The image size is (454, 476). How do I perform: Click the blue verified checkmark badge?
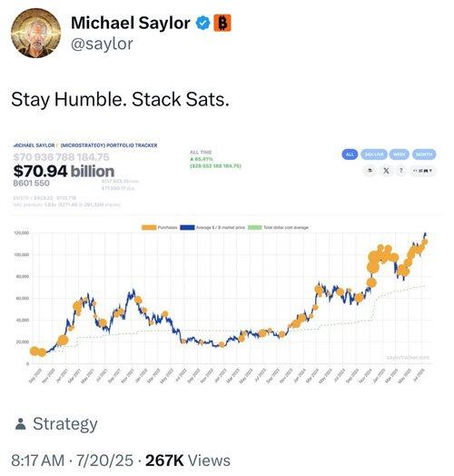(x=202, y=23)
